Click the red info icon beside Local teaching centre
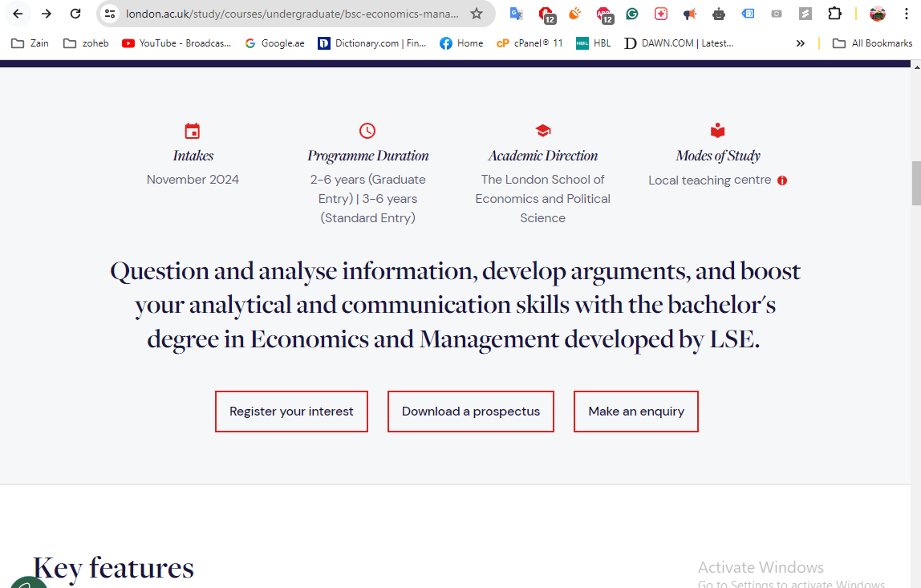The width and height of the screenshot is (921, 588). pyautogui.click(x=782, y=180)
